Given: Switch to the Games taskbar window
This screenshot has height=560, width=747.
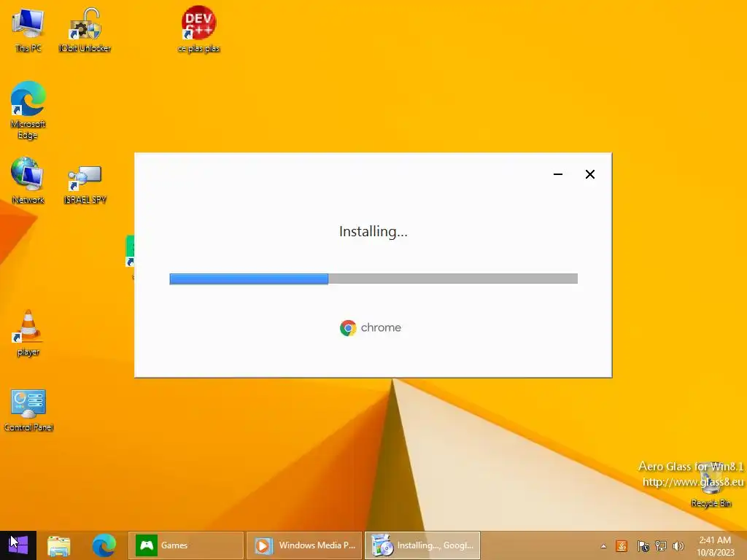Looking at the screenshot, I should pyautogui.click(x=186, y=545).
